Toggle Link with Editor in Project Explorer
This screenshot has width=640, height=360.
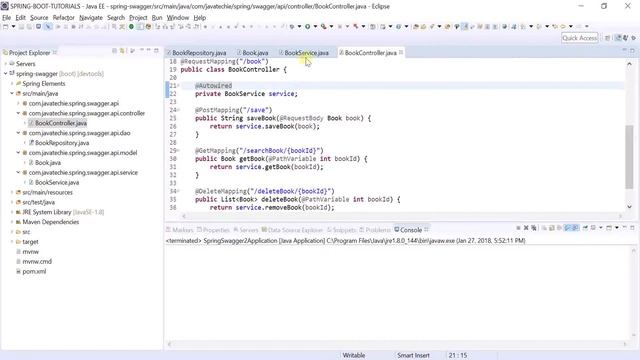pyautogui.click(x=122, y=51)
